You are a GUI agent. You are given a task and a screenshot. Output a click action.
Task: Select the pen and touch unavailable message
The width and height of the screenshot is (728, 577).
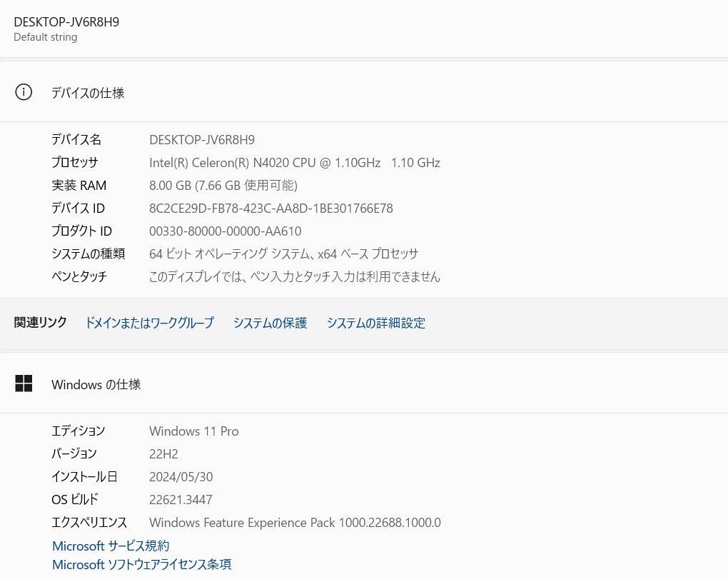pyautogui.click(x=294, y=276)
